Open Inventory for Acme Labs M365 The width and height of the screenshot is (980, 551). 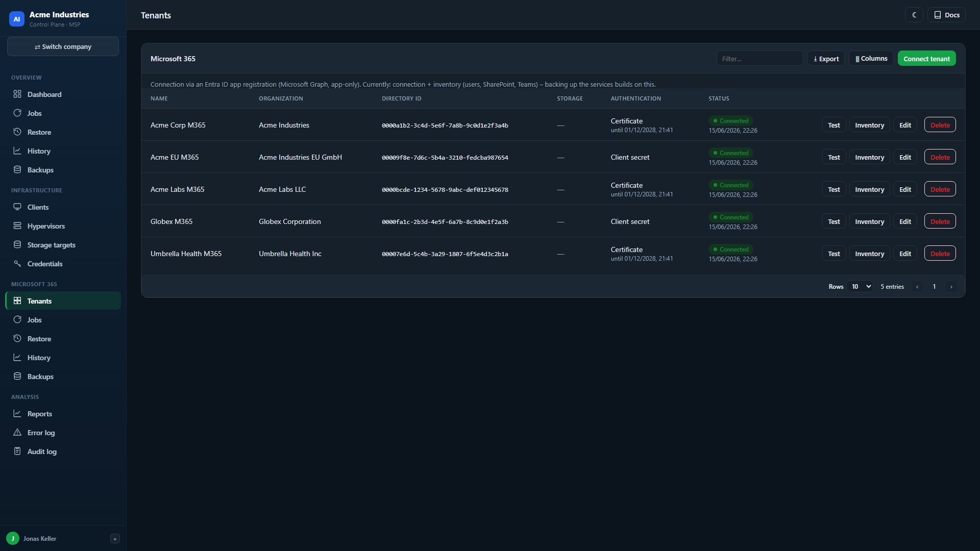click(869, 189)
